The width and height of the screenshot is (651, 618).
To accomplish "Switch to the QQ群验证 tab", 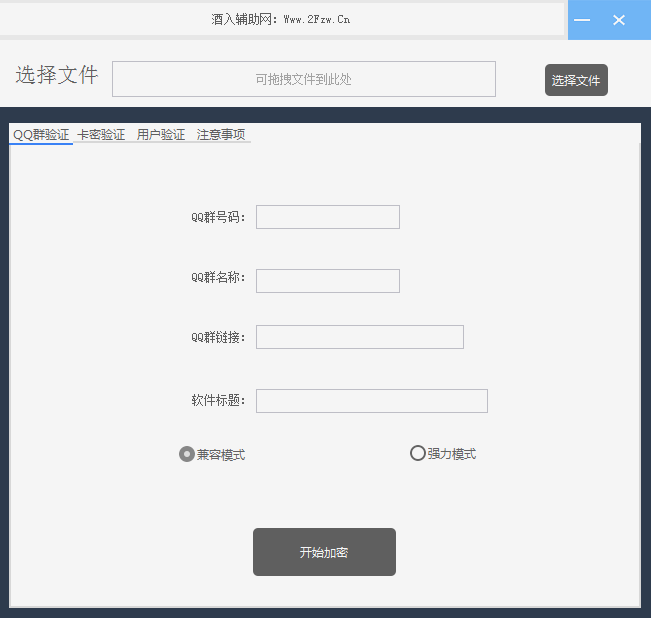I will pyautogui.click(x=41, y=135).
